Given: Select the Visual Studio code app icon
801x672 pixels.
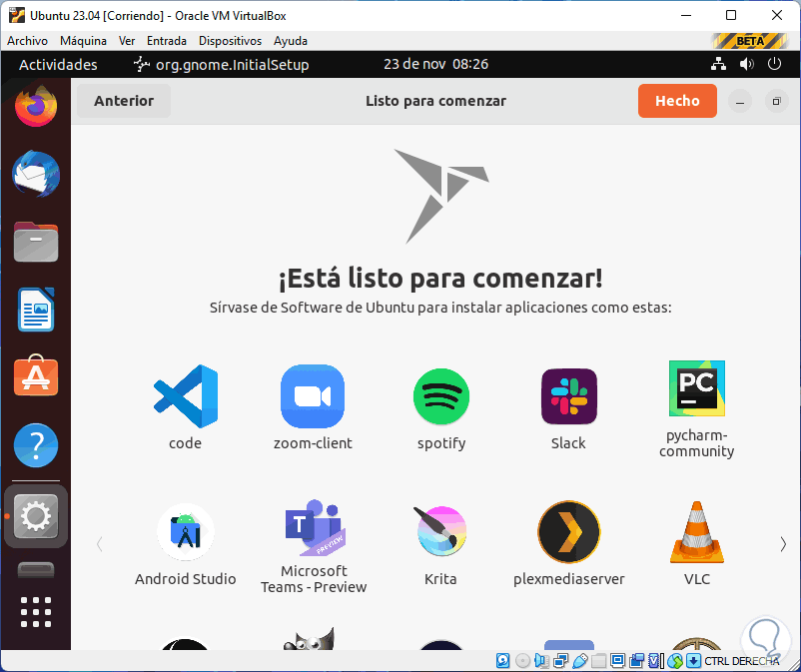Looking at the screenshot, I should coord(186,395).
